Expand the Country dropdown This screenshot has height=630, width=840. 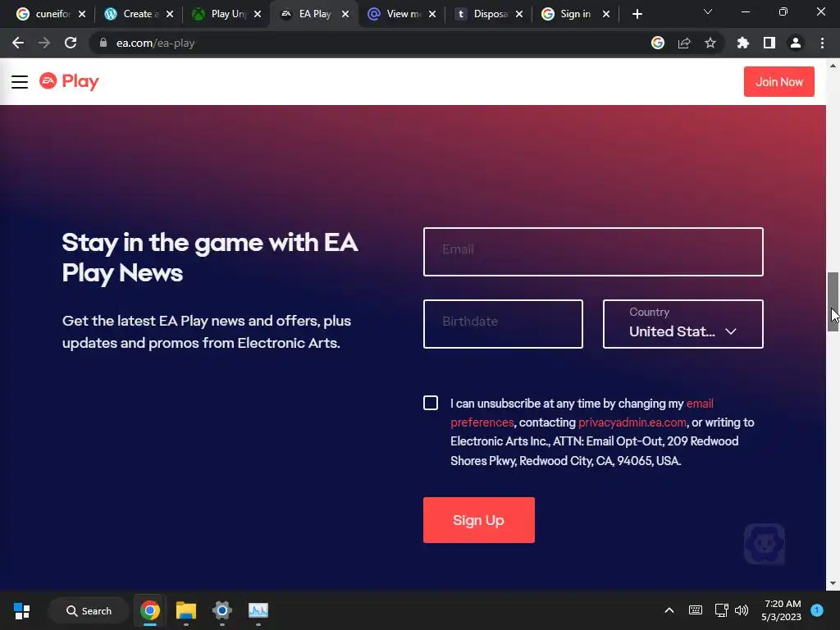click(x=683, y=324)
